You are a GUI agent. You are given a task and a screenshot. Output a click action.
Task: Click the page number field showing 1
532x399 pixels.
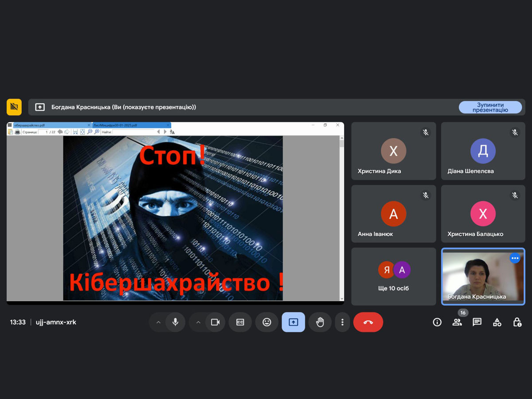pos(43,132)
